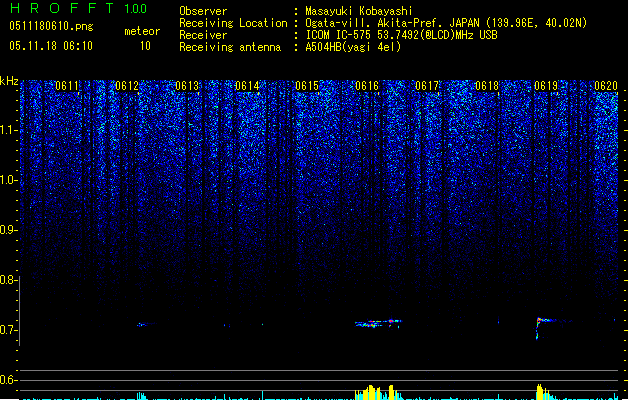Screen dimensions: 629x400
Task: Select the file name 0511180610.png
Action: (x=51, y=26)
